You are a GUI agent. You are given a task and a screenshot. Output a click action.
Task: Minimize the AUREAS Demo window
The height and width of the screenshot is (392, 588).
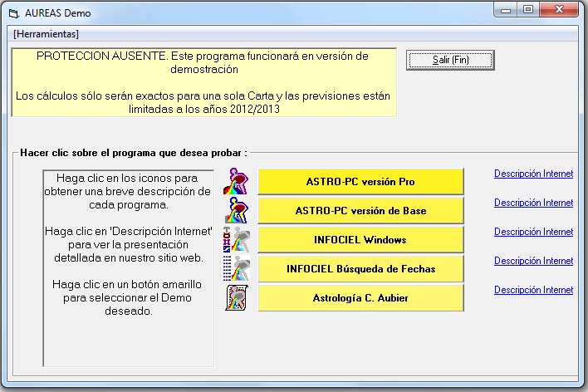506,10
